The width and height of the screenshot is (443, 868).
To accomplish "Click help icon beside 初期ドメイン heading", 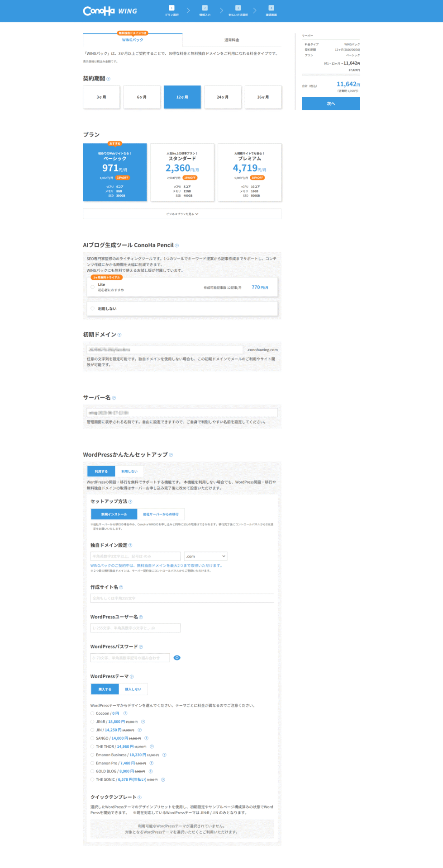I will pos(119,335).
